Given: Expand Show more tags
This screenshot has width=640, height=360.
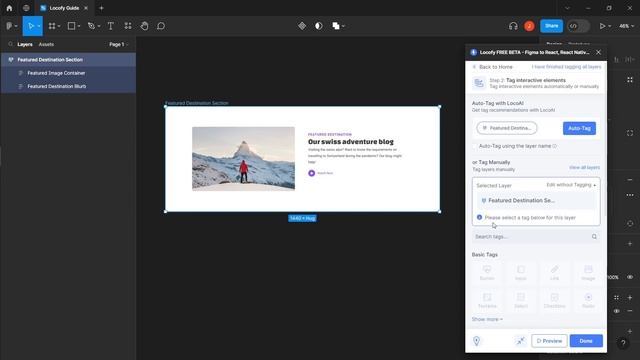Looking at the screenshot, I should [487, 319].
